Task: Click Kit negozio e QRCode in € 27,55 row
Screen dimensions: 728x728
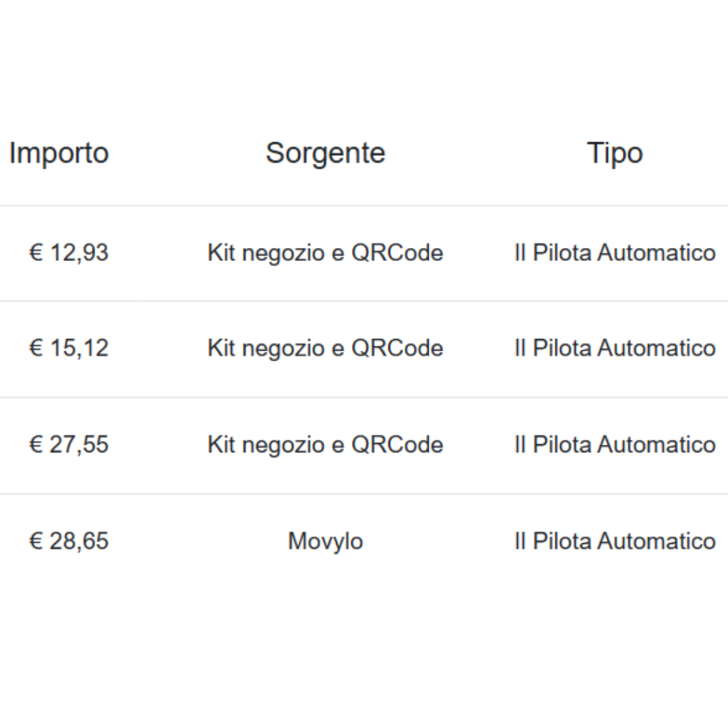Action: pos(326,445)
